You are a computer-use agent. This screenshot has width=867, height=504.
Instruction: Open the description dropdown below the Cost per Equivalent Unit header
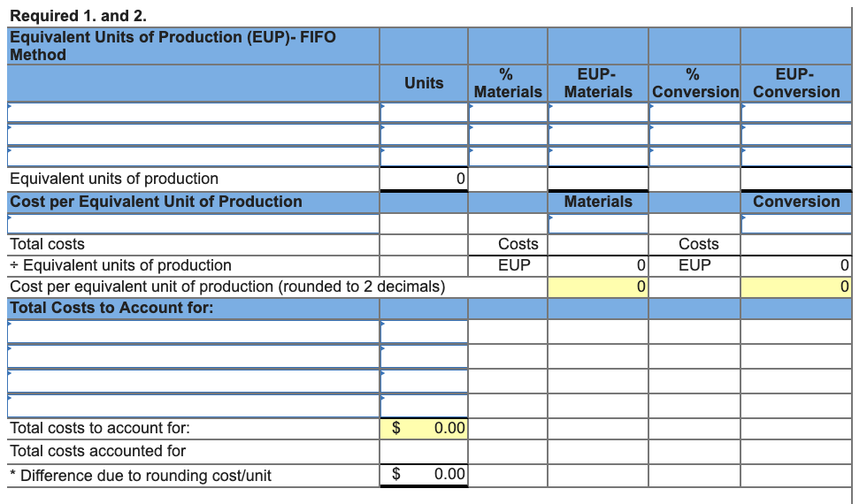(x=194, y=224)
